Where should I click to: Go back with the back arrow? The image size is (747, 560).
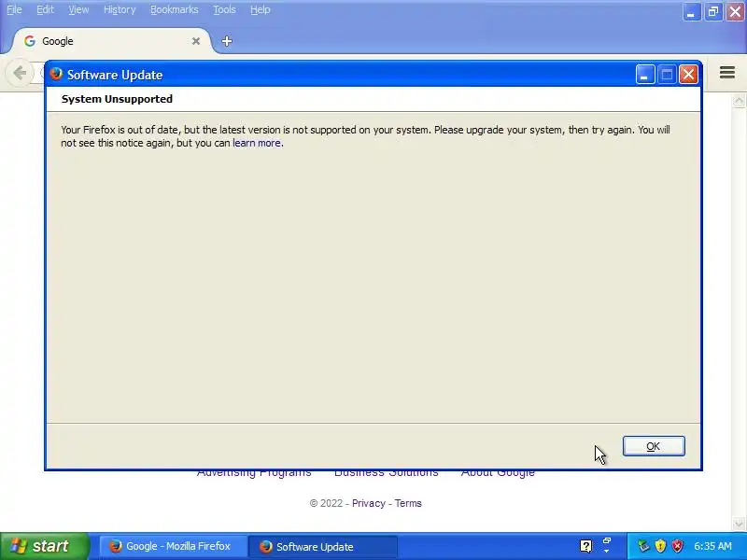(x=20, y=73)
